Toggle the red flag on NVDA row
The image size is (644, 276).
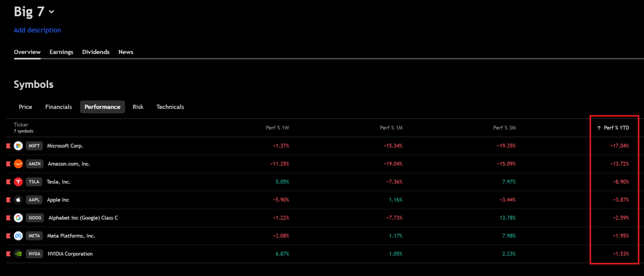coord(8,254)
